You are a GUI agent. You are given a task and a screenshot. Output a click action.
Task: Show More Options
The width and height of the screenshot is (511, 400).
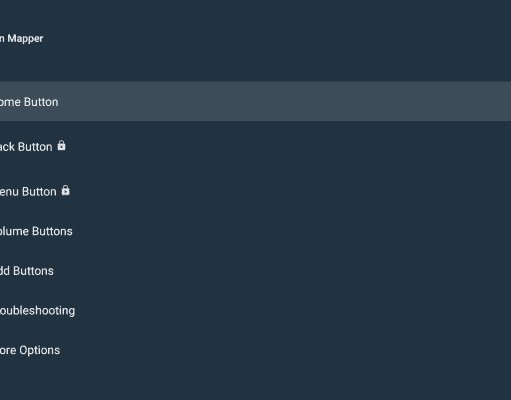coord(255,350)
